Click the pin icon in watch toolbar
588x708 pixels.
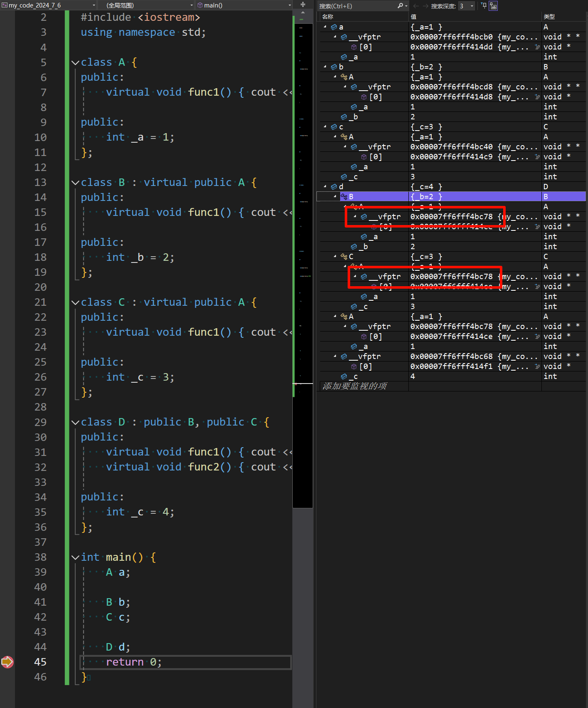point(484,6)
